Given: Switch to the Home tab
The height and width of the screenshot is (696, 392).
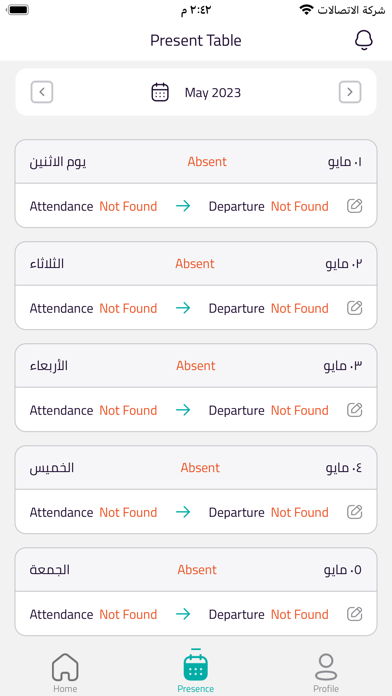Looking at the screenshot, I should click(x=65, y=673).
